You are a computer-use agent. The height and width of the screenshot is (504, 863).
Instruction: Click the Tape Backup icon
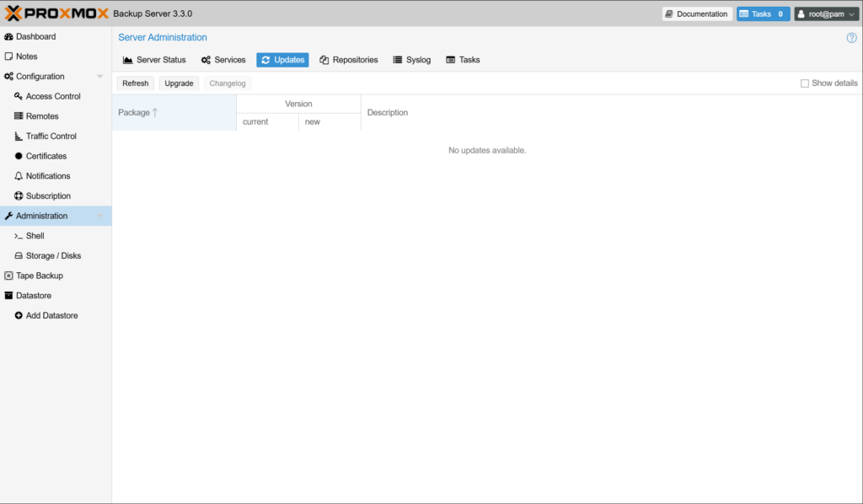pyautogui.click(x=8, y=276)
